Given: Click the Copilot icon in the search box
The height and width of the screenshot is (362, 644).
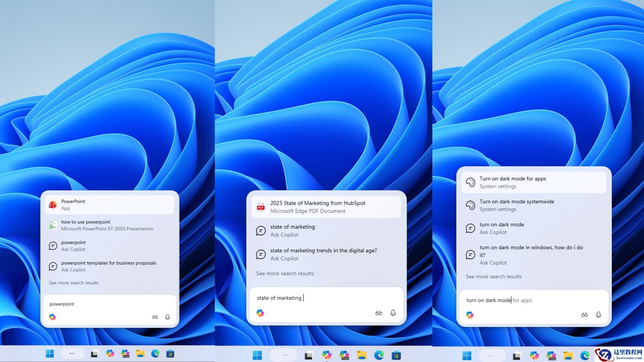Looking at the screenshot, I should point(53,317).
